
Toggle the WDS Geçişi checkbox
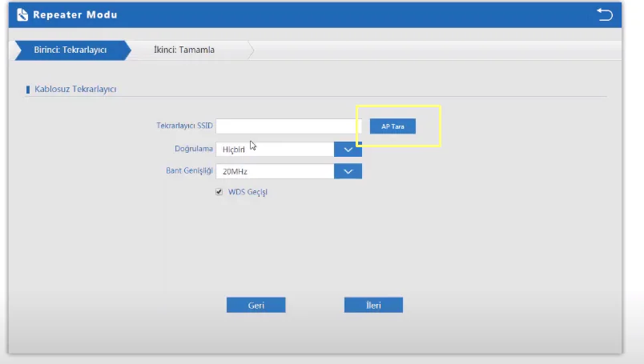pyautogui.click(x=219, y=192)
